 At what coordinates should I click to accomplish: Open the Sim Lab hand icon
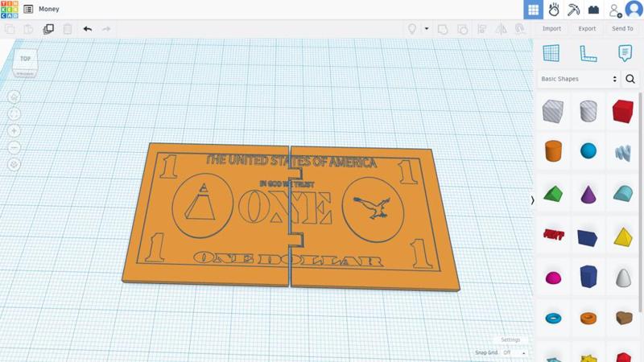point(554,10)
